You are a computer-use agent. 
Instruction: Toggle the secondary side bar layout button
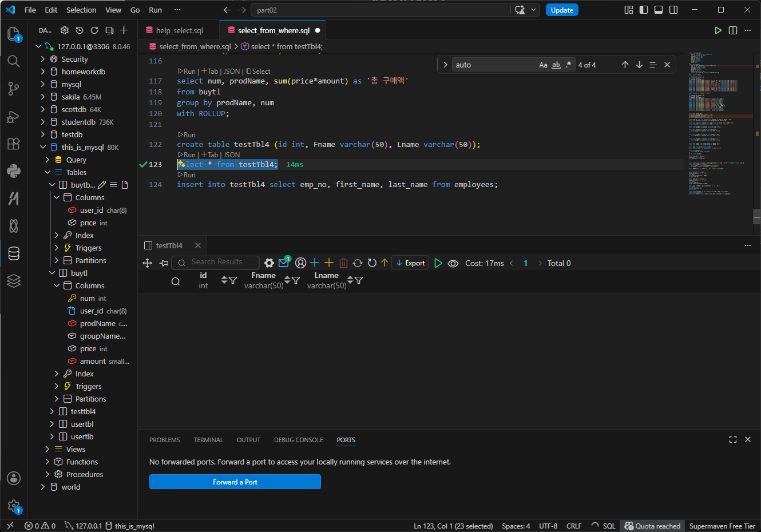(673, 10)
